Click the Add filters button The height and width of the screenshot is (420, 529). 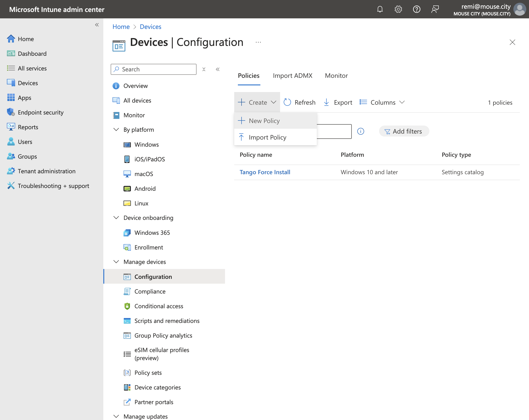[404, 132]
